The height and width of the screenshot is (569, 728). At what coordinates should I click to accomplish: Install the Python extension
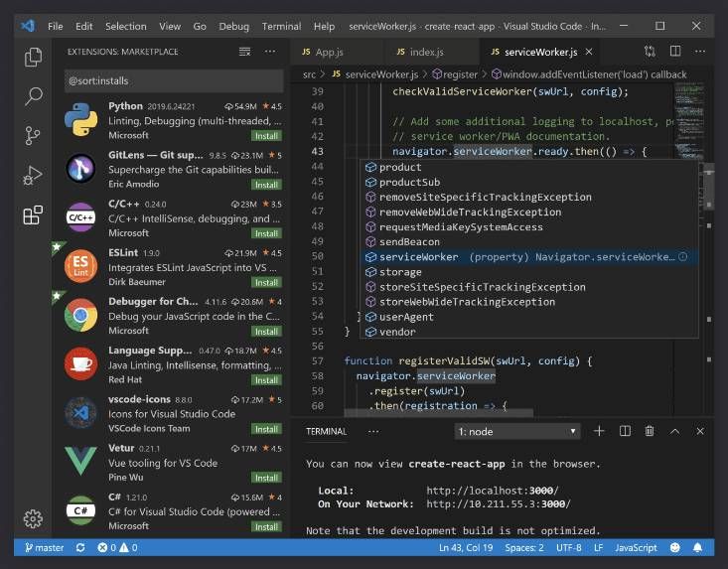[x=266, y=136]
